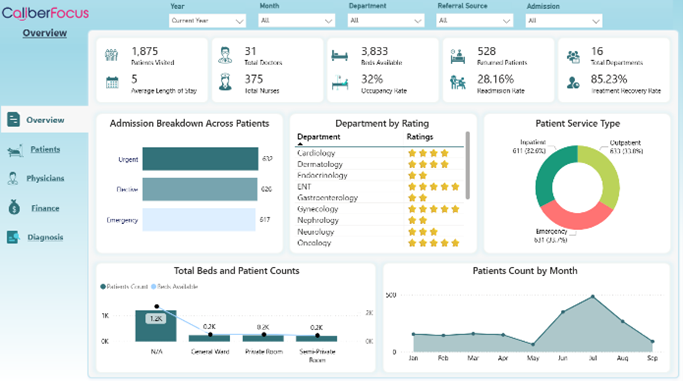The image size is (683, 381).
Task: Click the Patients bed icon in sidebar
Action: coord(15,151)
